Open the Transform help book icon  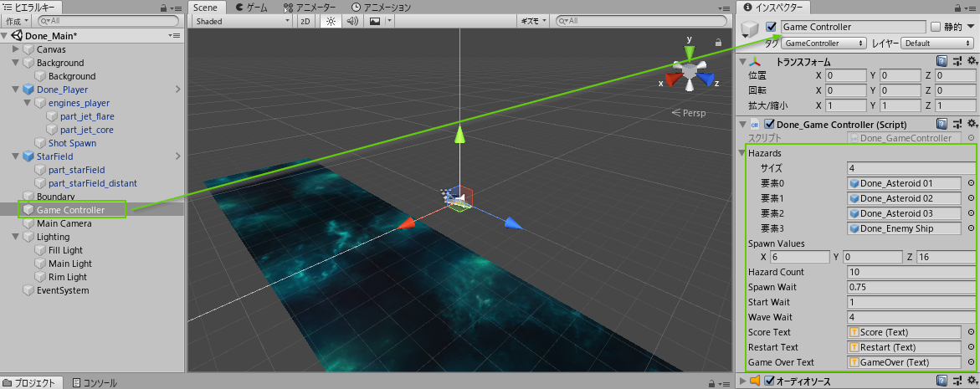pos(942,61)
